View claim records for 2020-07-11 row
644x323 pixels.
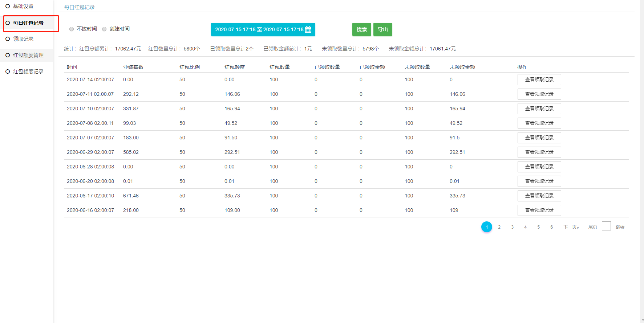[539, 94]
